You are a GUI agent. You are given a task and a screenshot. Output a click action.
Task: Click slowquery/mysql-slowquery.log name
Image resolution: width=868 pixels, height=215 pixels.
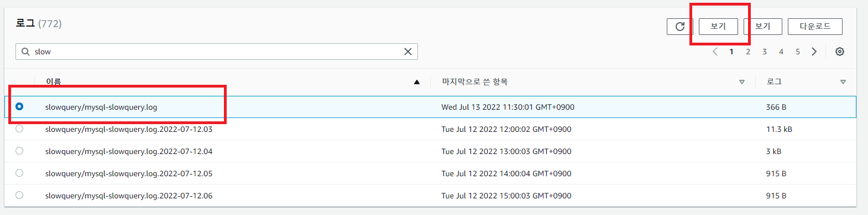pyautogui.click(x=101, y=107)
